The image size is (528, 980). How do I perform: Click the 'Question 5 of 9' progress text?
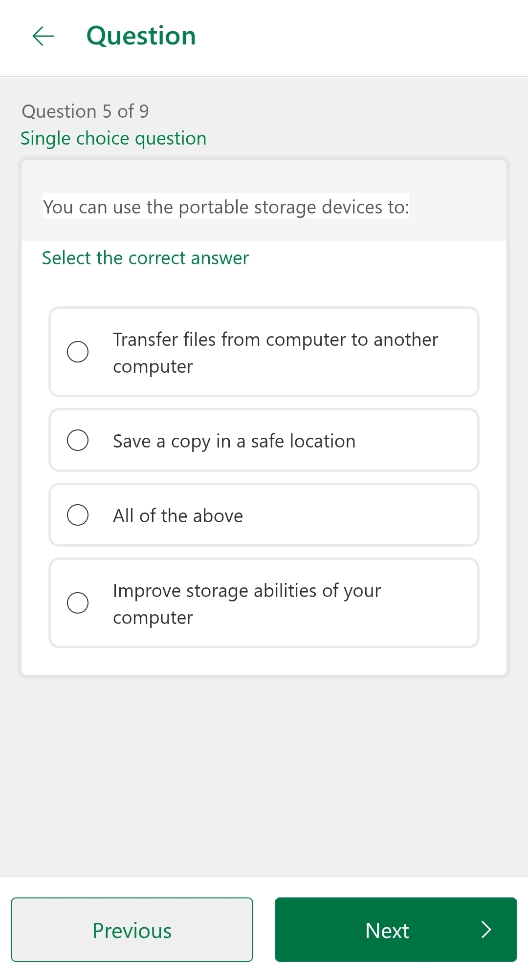click(86, 111)
